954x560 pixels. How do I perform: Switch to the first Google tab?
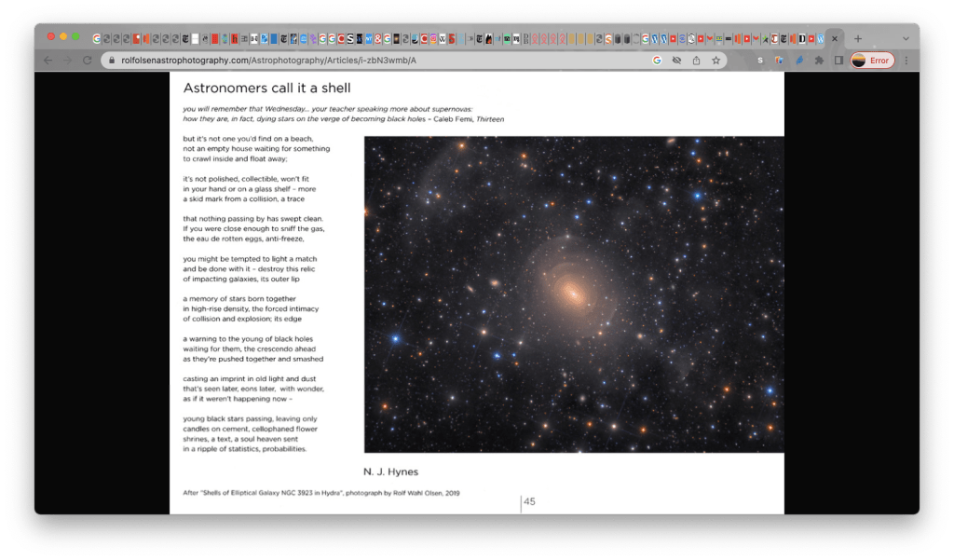click(x=97, y=39)
